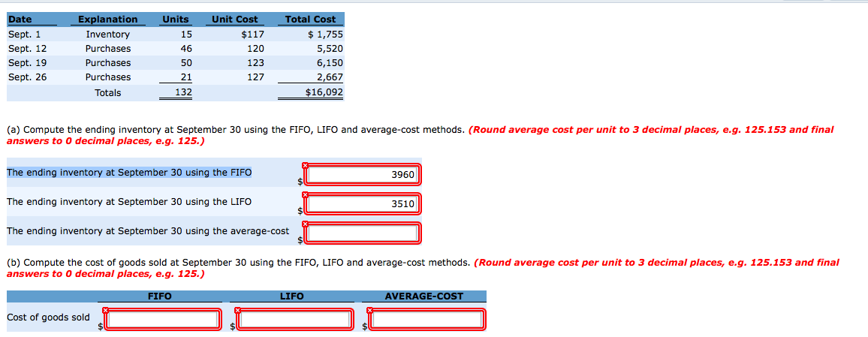Click the error X icon on LIFO cost of goods sold

tap(237, 310)
